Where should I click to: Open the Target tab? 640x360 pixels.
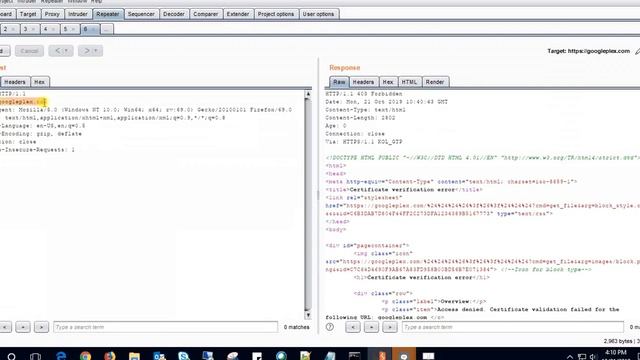[28, 14]
